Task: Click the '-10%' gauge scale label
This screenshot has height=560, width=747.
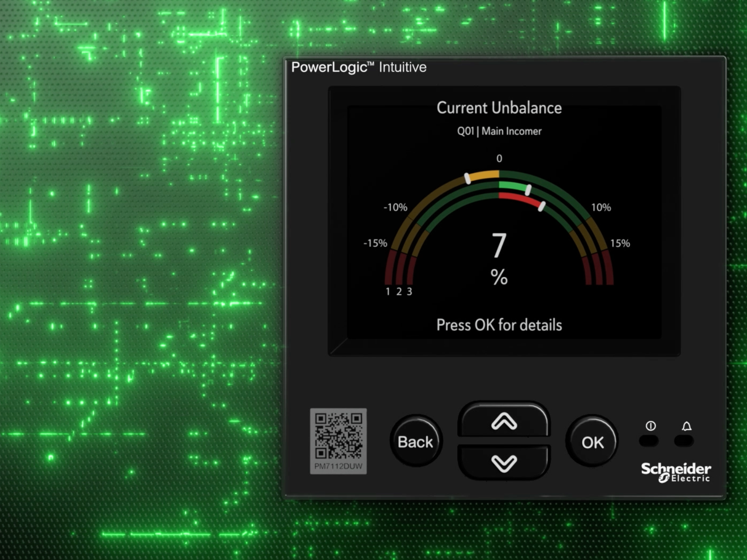Action: click(x=395, y=207)
